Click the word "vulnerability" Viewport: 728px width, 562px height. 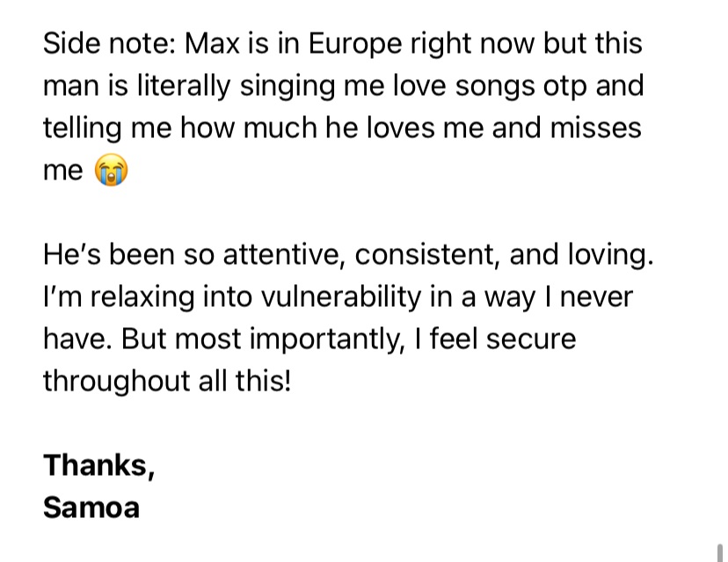pyautogui.click(x=341, y=299)
